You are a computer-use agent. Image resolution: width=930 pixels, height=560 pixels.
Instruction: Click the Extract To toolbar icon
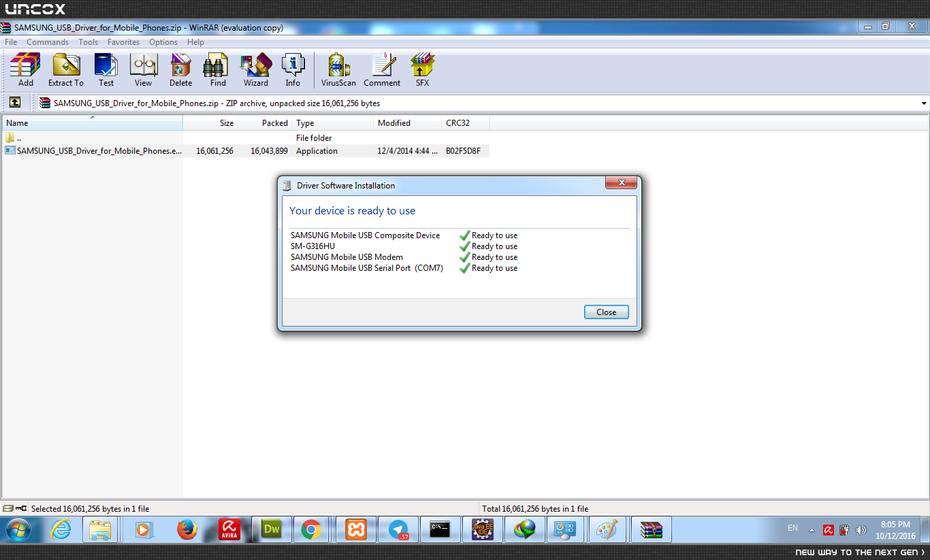[66, 69]
